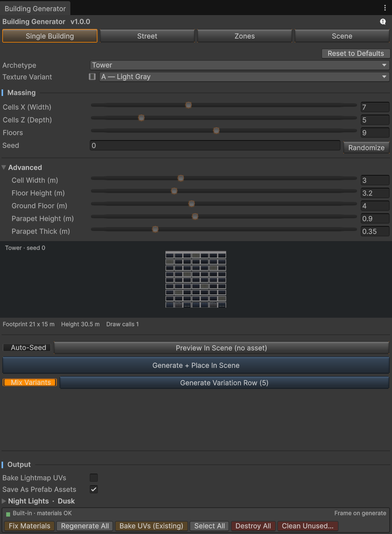The width and height of the screenshot is (392, 534).
Task: Click the Ground Floor value field
Action: (x=375, y=206)
